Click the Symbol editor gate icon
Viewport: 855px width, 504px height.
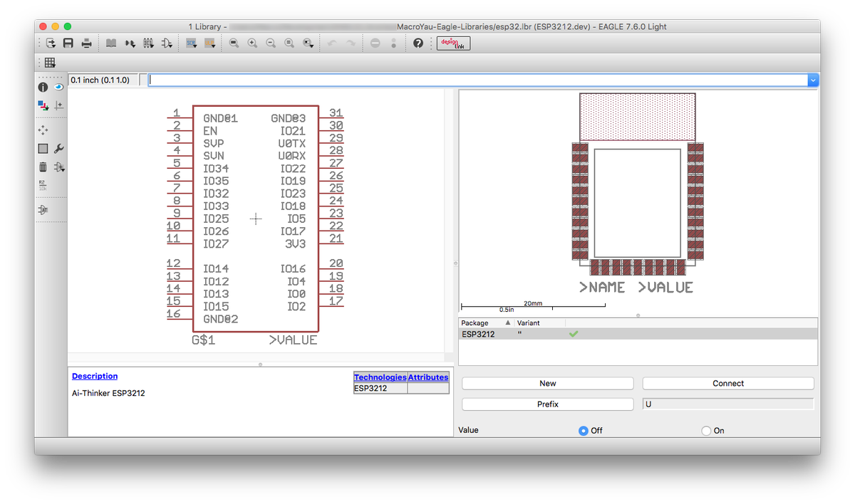pos(167,43)
